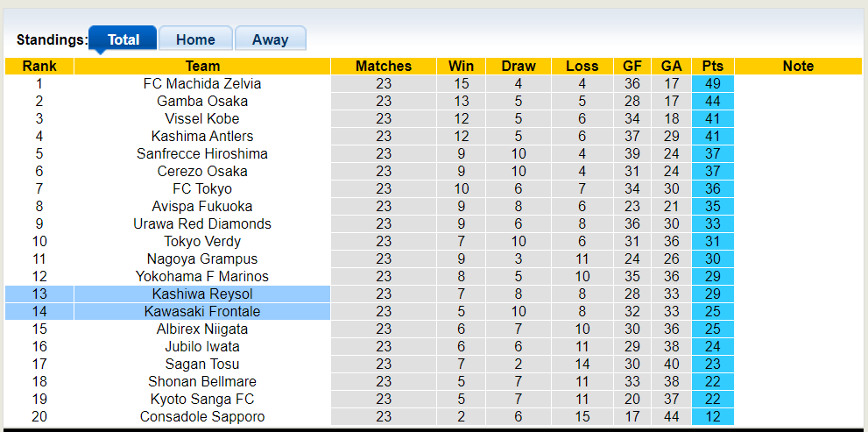Image resolution: width=868 pixels, height=432 pixels.
Task: Open Gamba Osaka team link
Action: pyautogui.click(x=202, y=102)
